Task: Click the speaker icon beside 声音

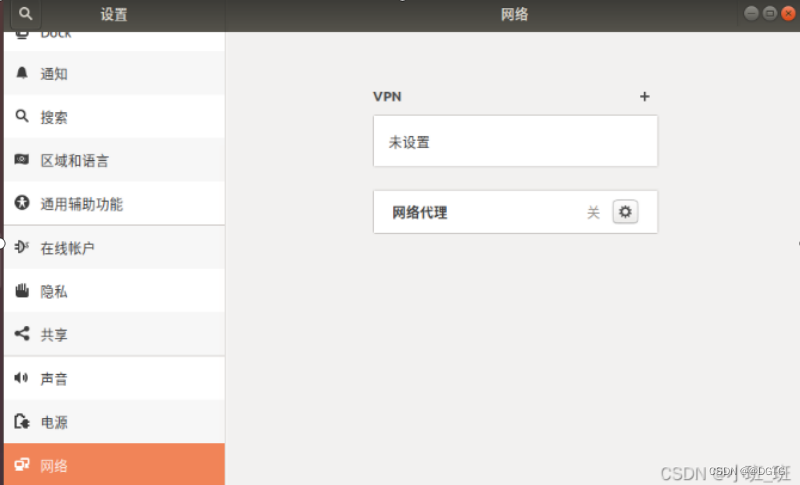Action: pos(21,378)
